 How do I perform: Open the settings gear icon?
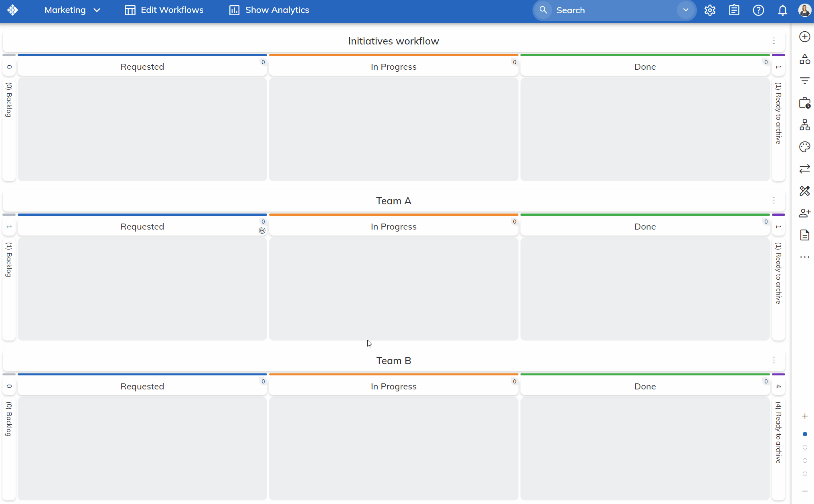(x=710, y=10)
